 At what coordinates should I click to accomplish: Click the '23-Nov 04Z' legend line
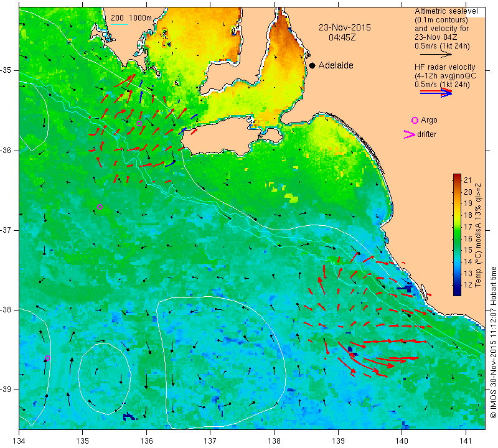(x=438, y=37)
